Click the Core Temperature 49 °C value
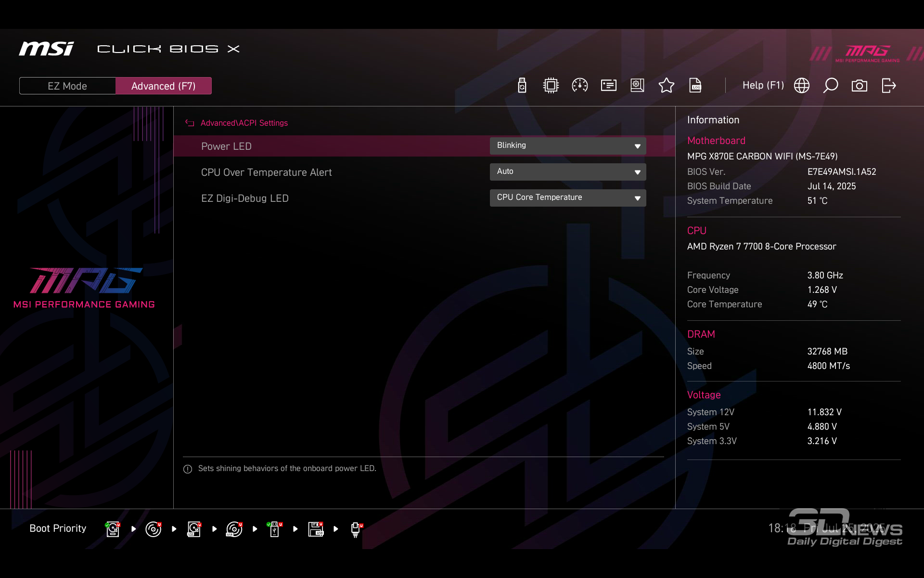Screen dimensions: 924x578 click(817, 304)
